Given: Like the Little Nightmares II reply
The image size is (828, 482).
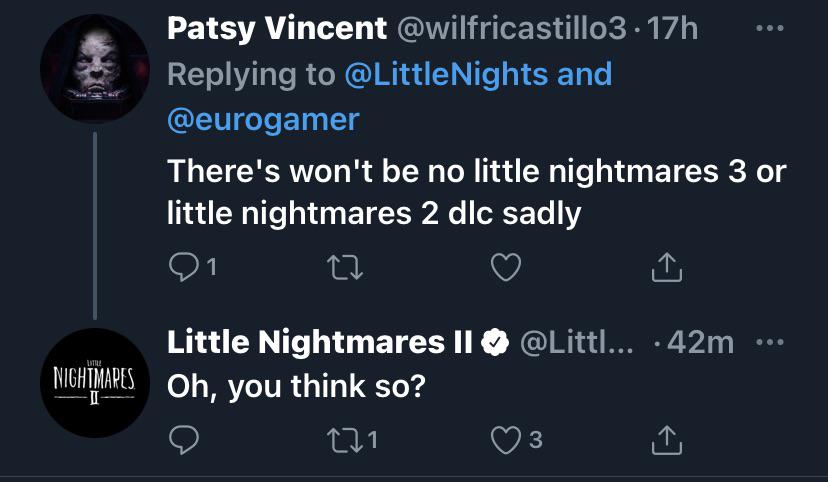Looking at the screenshot, I should [508, 439].
